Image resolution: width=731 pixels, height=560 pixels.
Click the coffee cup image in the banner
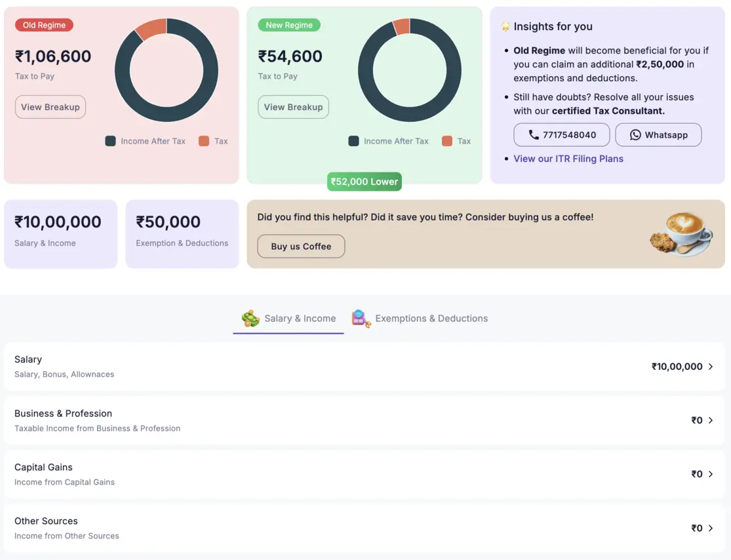[681, 233]
